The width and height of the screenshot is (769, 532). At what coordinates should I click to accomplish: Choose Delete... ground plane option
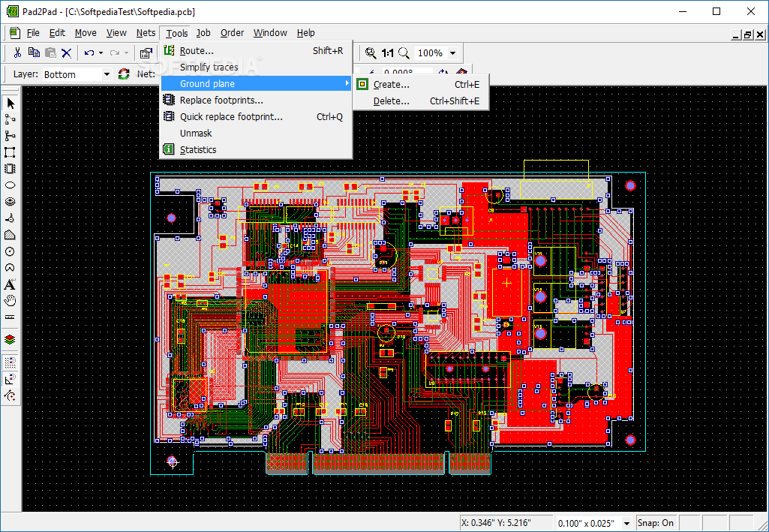coord(421,101)
